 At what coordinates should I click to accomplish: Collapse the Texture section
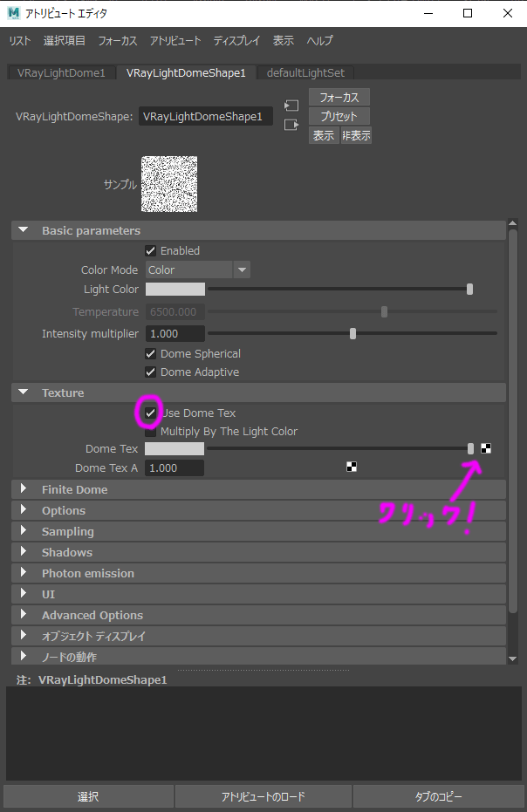pos(24,392)
